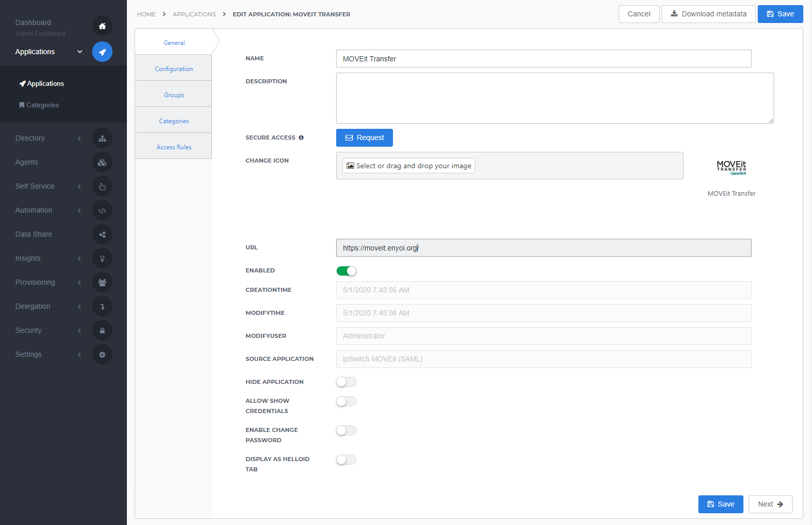Expand the Delegation menu chevron
This screenshot has width=812, height=525.
point(79,307)
